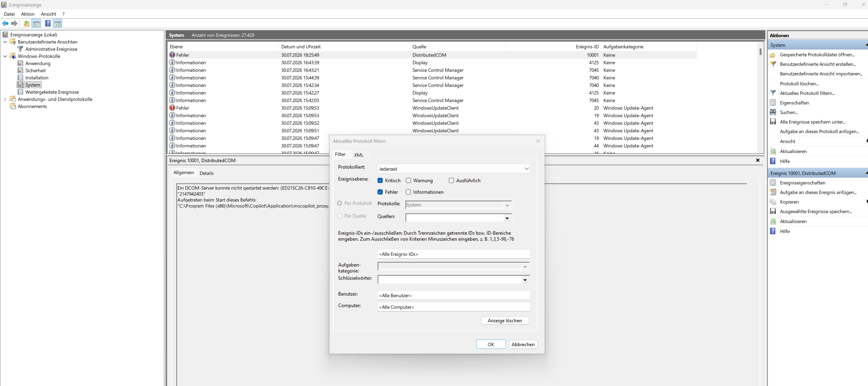Click the error icon of WindowsUpdateClient event 20
The image size is (868, 386).
tap(172, 108)
